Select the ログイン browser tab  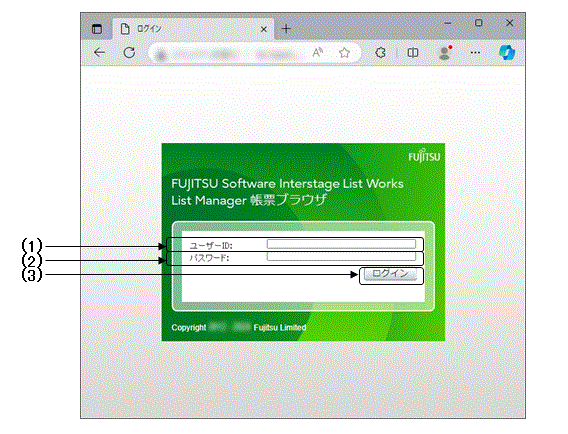[x=193, y=29]
